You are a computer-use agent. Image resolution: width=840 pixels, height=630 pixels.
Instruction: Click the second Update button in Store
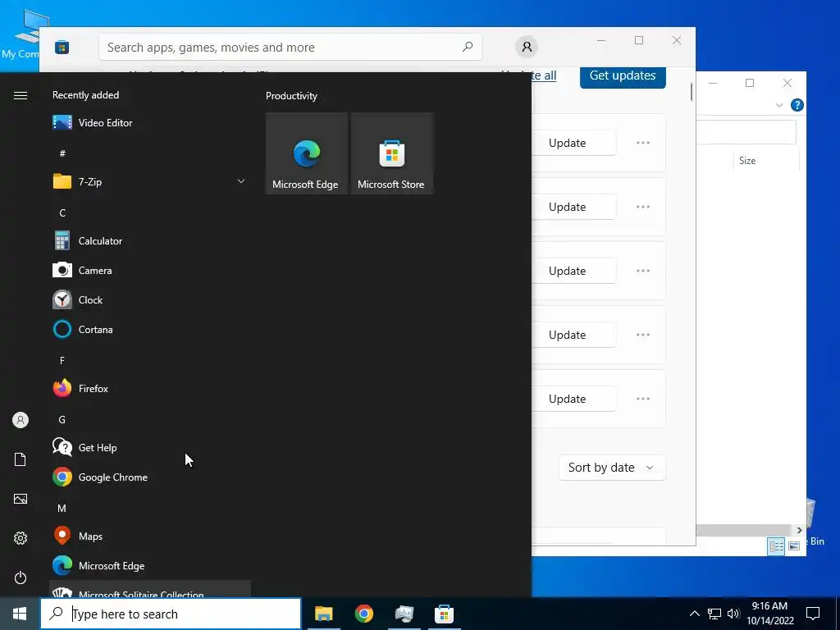coord(573,207)
